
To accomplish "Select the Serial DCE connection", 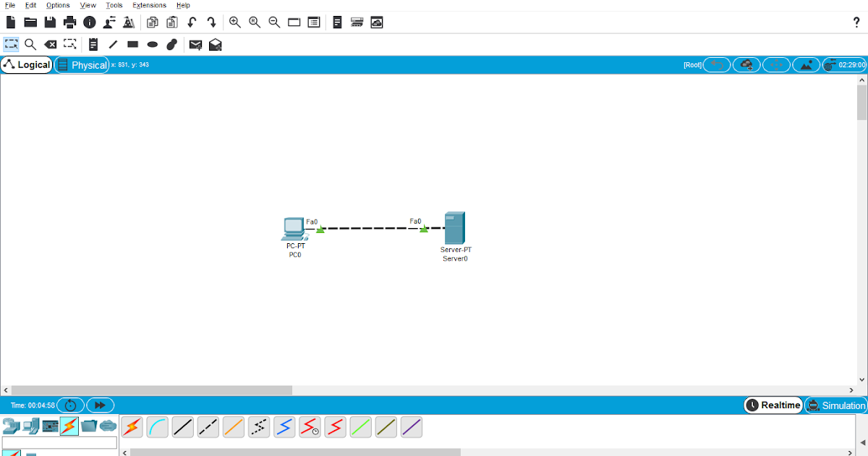I will 310,427.
